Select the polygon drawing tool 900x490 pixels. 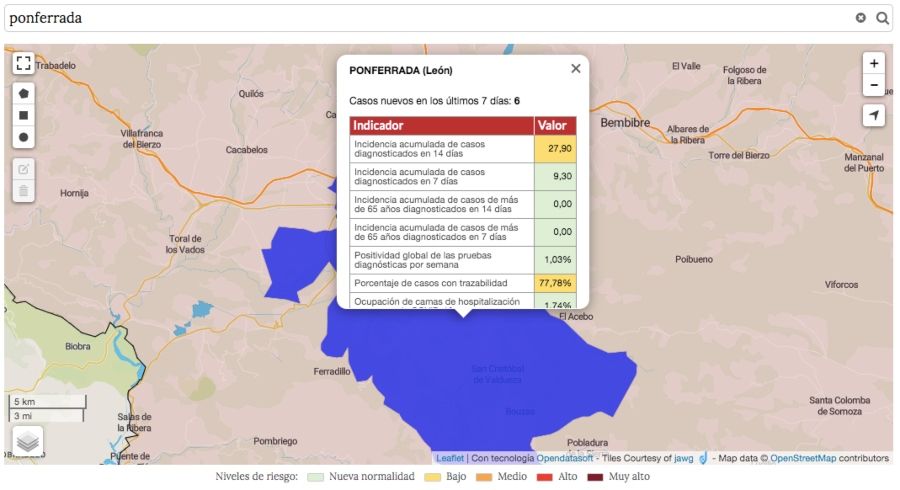pyautogui.click(x=24, y=92)
